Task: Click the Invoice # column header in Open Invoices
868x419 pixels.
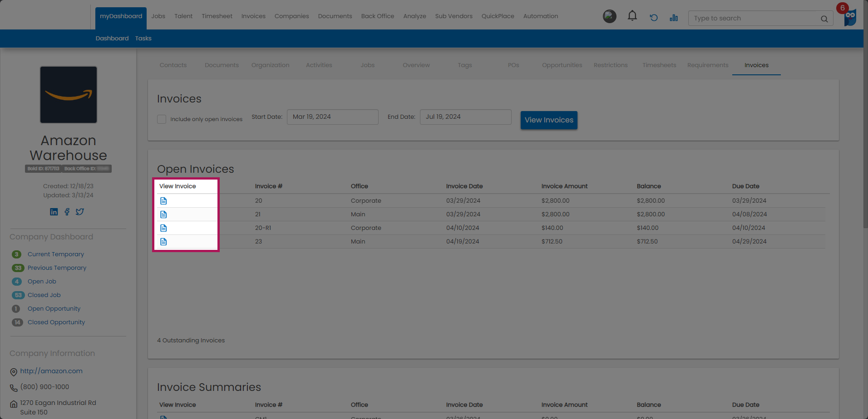Action: pos(269,186)
